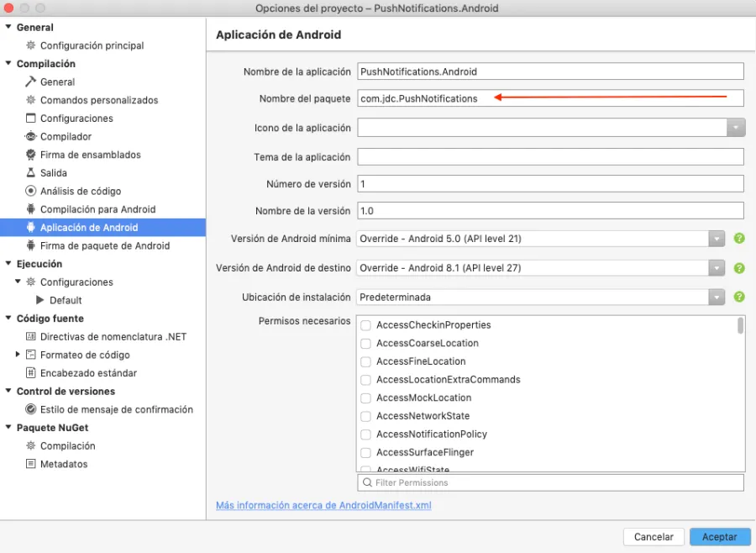Click gear icon beside Ejecución Configuraciones
Image resolution: width=756 pixels, height=553 pixels.
[31, 282]
